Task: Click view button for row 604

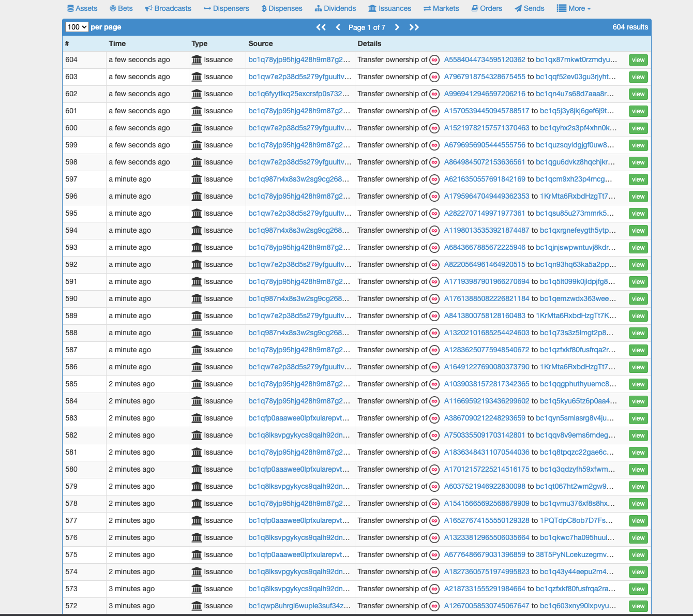Action: (638, 60)
